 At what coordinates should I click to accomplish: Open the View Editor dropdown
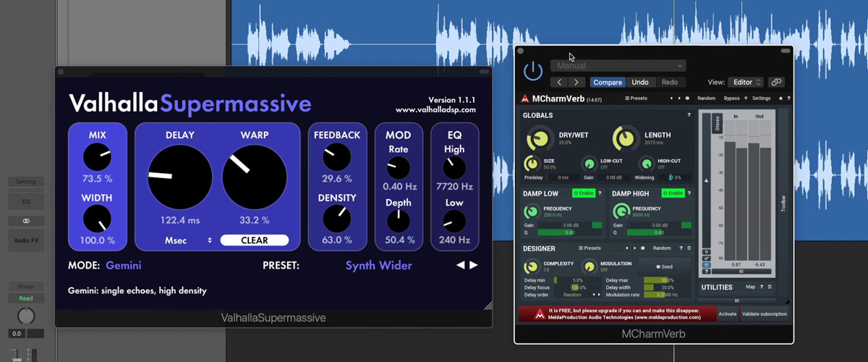[x=746, y=83]
